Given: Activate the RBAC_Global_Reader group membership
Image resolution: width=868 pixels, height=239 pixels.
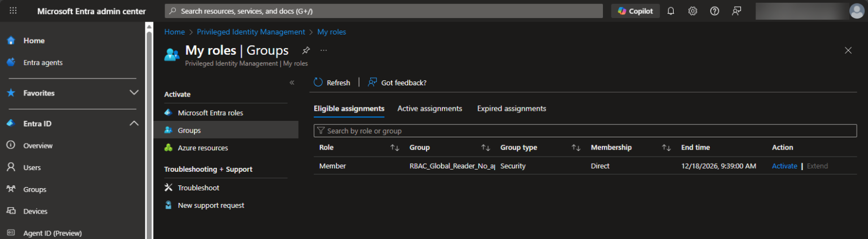Looking at the screenshot, I should point(784,166).
